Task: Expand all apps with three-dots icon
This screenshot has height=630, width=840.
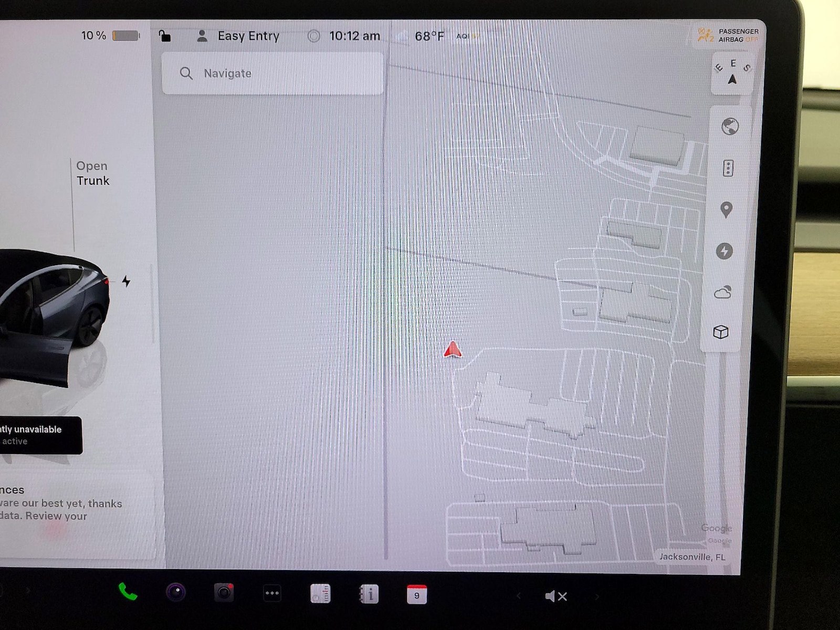Action: (x=272, y=593)
